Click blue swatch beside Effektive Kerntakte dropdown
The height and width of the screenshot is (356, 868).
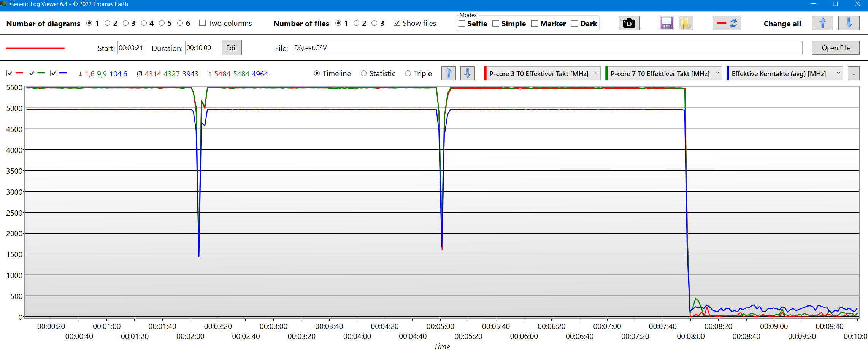tap(728, 73)
